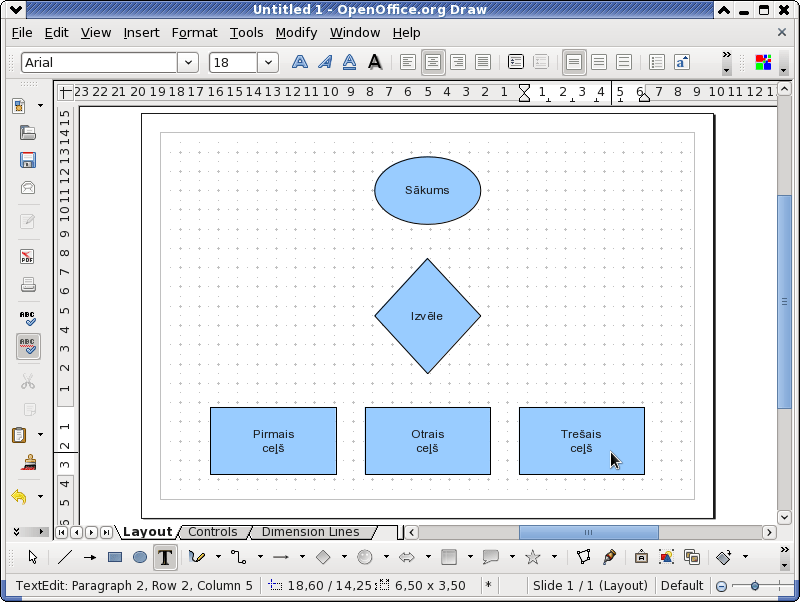Select the Callouts tool

[490, 557]
